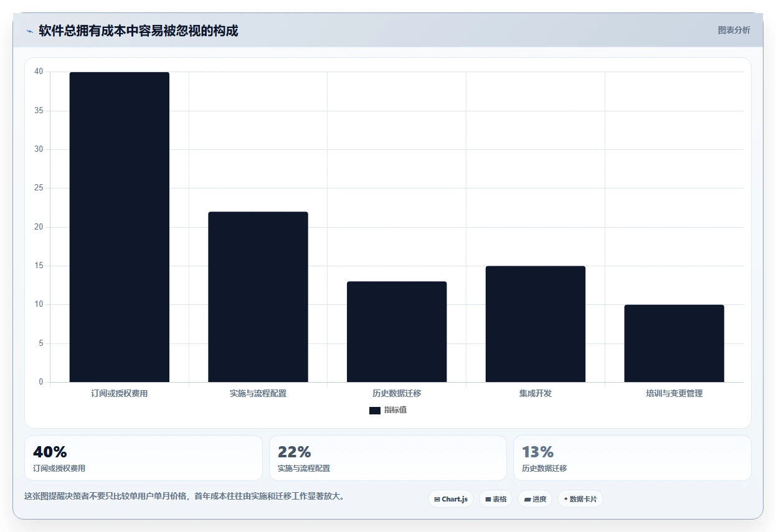This screenshot has width=776, height=532.
Task: Click the x-axis label 历史数据迁移
Action: (397, 394)
